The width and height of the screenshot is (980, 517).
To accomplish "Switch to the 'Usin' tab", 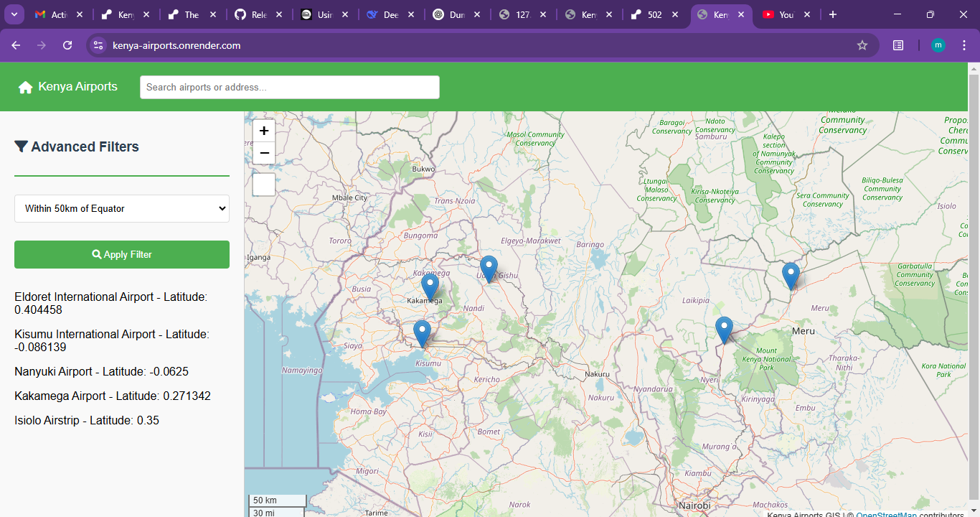I will tap(326, 14).
